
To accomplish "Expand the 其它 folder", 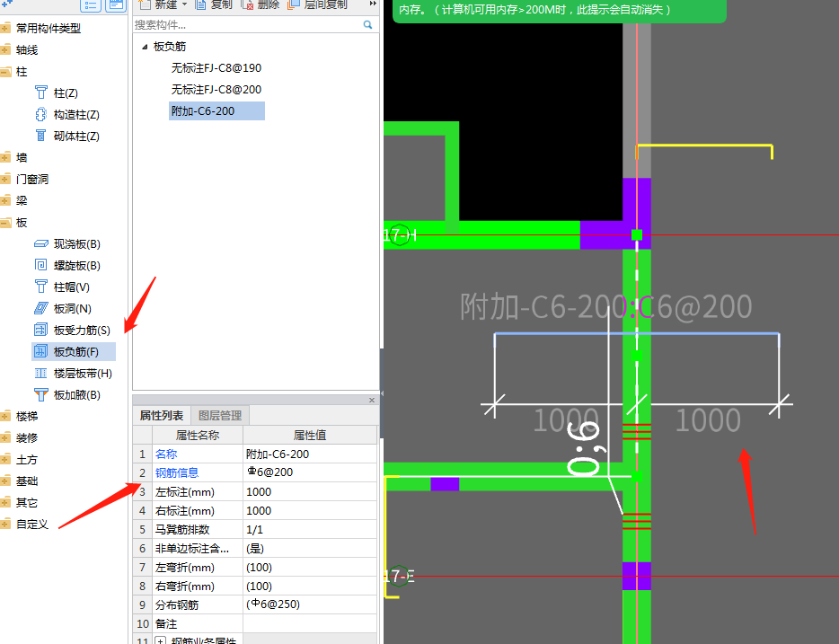I will click(x=5, y=503).
